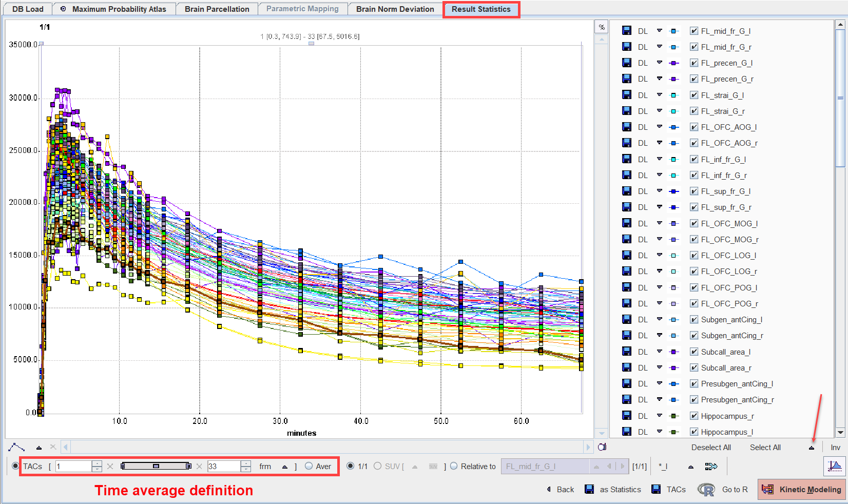Open the dropdown arrow for Subgen_antCing_l
Screen dimensions: 848x504
click(x=660, y=319)
